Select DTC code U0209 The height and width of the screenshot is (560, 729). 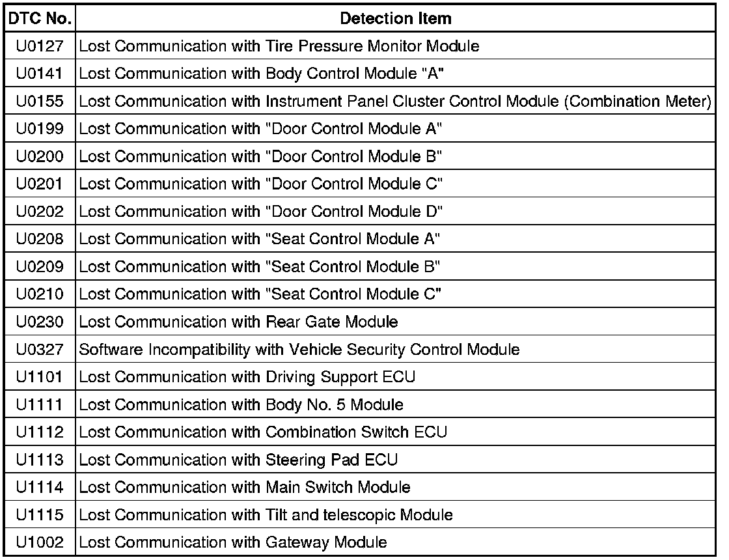40,267
